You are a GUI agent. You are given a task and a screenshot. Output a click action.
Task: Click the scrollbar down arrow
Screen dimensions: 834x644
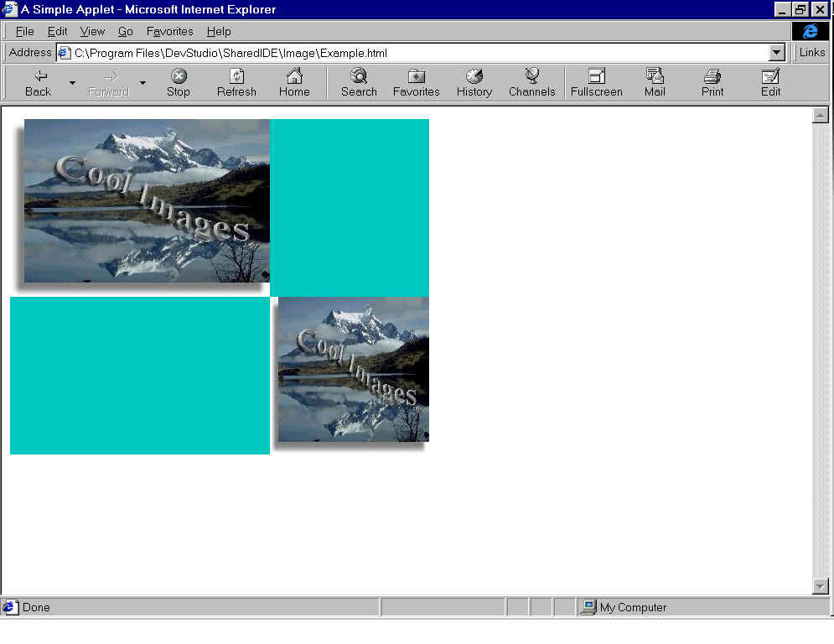(821, 586)
